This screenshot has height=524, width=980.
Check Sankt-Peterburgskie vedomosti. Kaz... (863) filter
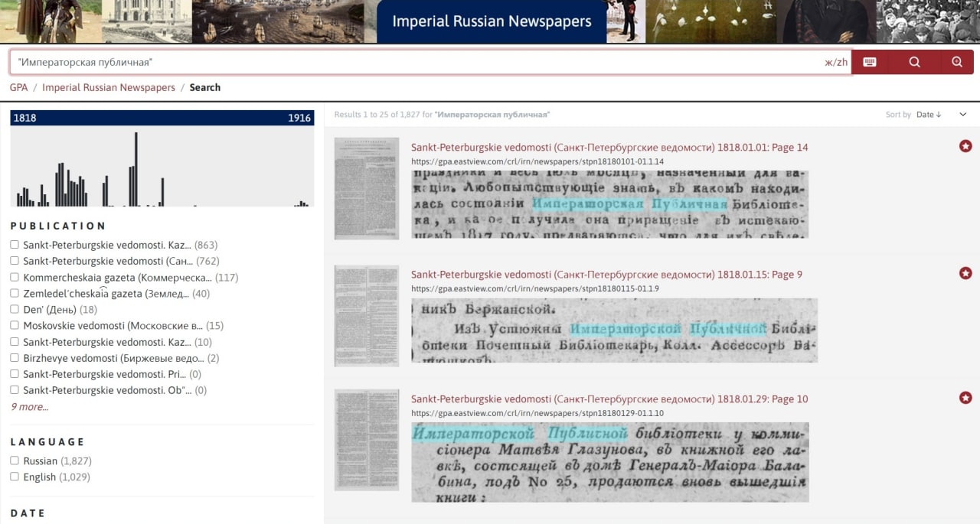coord(15,245)
